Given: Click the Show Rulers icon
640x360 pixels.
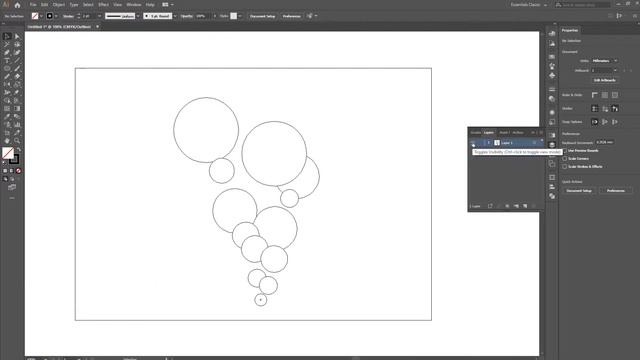Looking at the screenshot, I should point(595,95).
